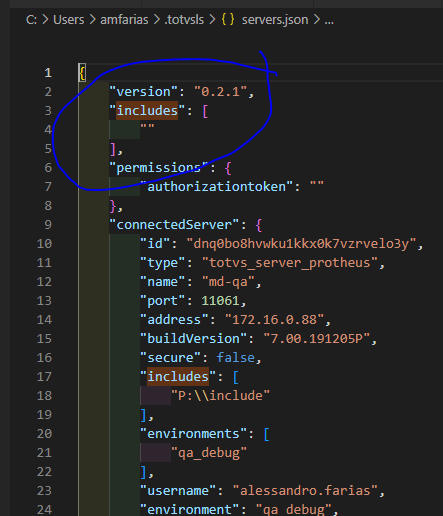Click the "7.00.191205P" buildVersion value
The width and height of the screenshot is (443, 516).
317,339
